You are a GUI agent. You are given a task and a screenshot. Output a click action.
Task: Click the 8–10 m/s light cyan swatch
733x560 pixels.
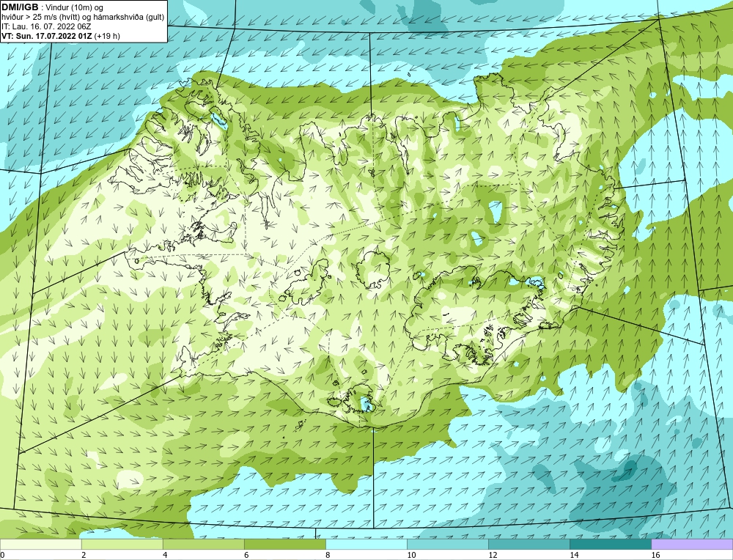(x=366, y=544)
